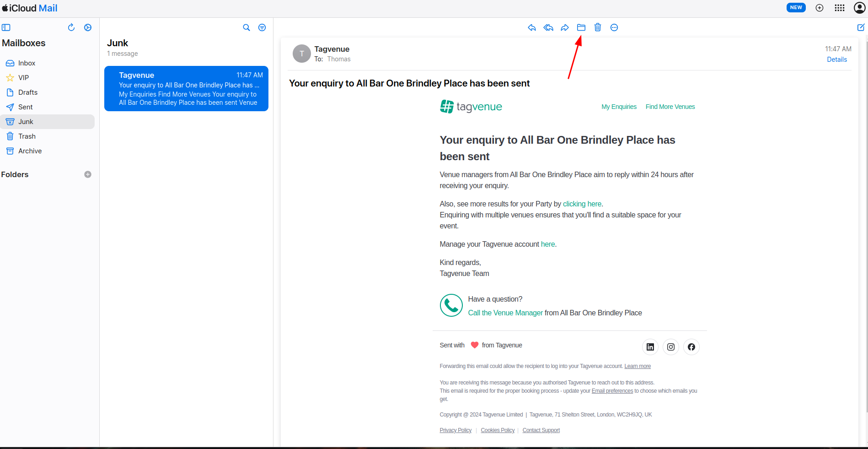Click the iCloud Mail title
Image resolution: width=868 pixels, height=449 pixels.
tap(30, 8)
